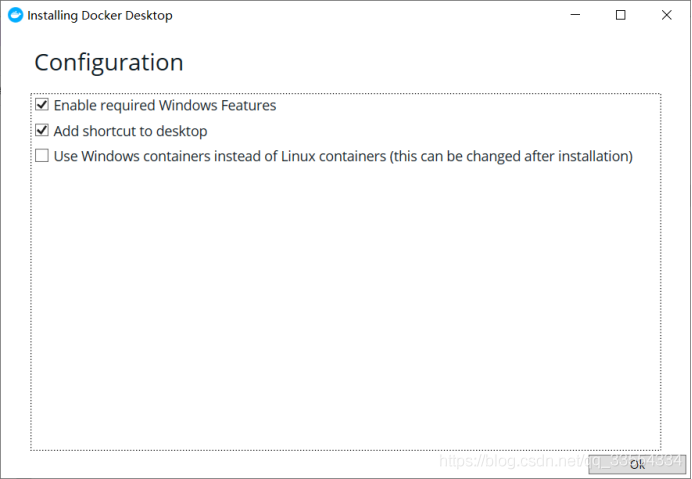Click the "Enable required Windows Features" label text
This screenshot has width=692, height=479.
point(165,105)
